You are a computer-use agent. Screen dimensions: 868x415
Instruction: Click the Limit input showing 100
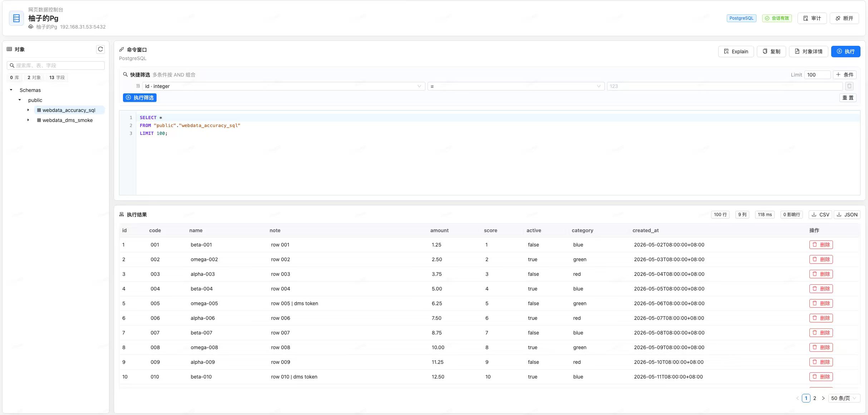click(817, 75)
